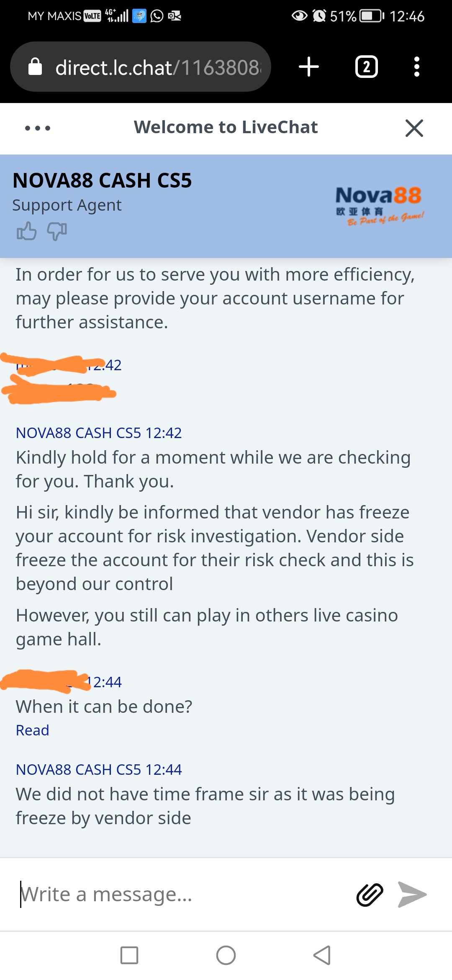Tap the Android home circle button

[x=226, y=955]
